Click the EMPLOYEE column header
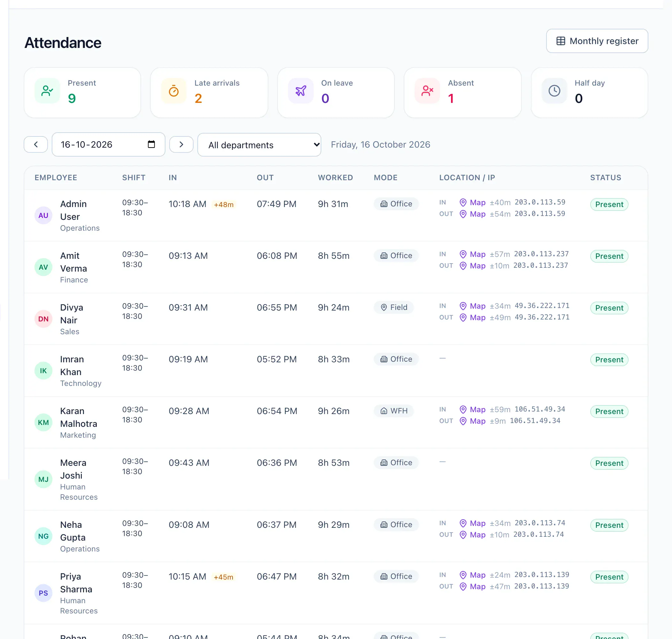Screen dimensions: 672x639 [x=56, y=177]
